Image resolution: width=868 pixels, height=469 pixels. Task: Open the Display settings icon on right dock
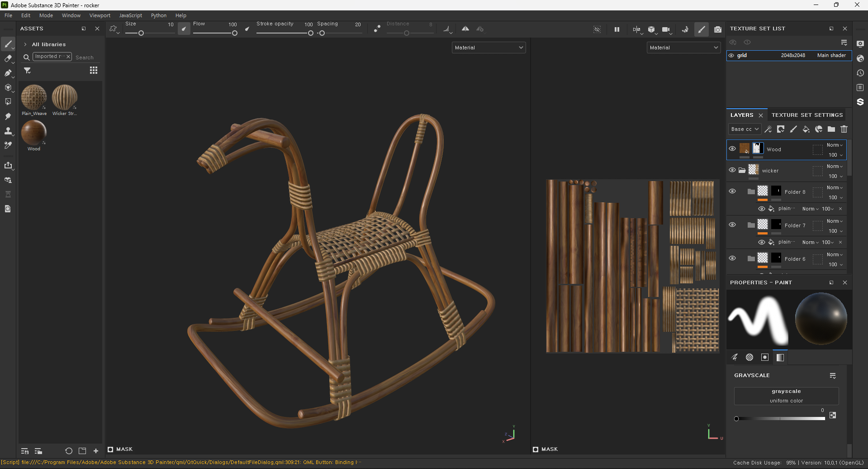tap(860, 44)
